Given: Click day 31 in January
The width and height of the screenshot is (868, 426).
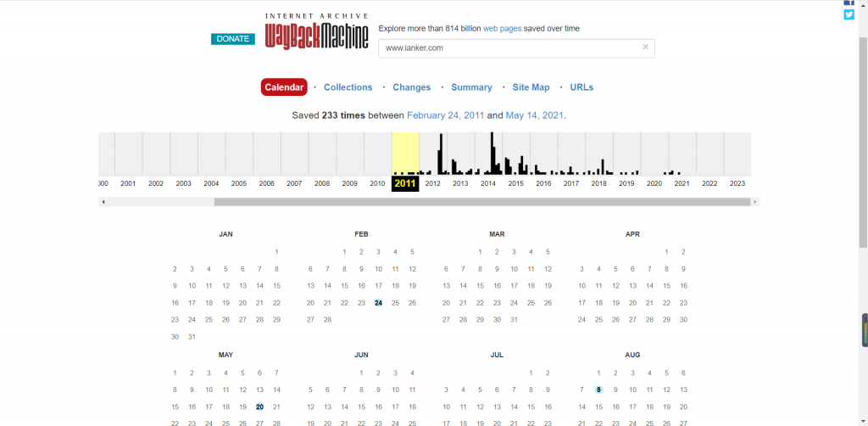Looking at the screenshot, I should [x=192, y=337].
